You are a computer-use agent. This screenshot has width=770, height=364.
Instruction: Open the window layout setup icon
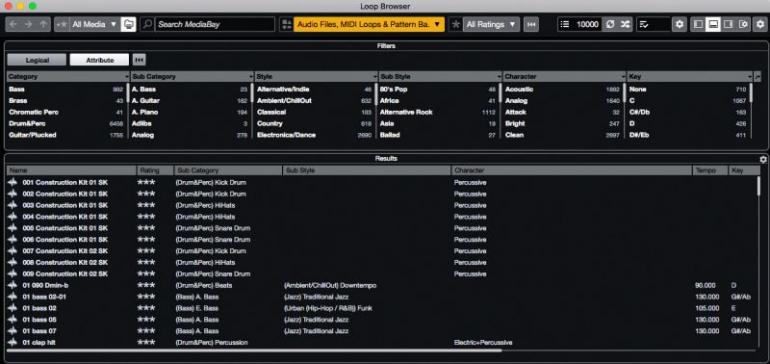[743, 24]
